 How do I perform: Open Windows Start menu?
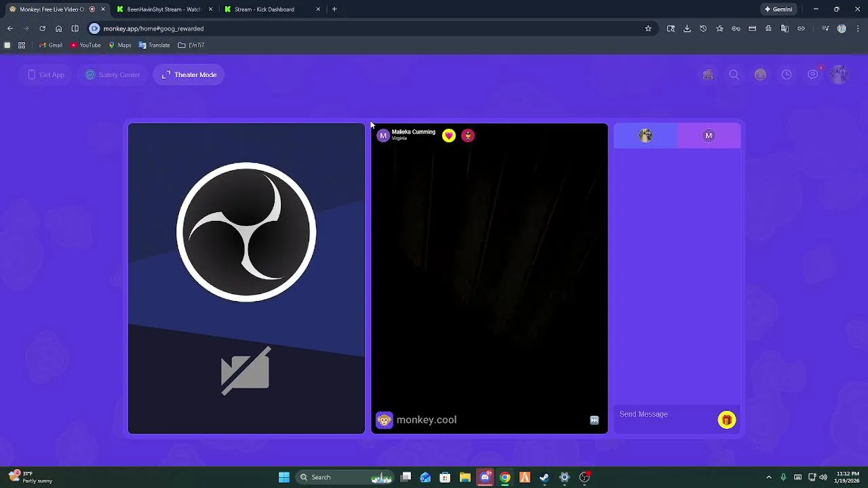[284, 477]
